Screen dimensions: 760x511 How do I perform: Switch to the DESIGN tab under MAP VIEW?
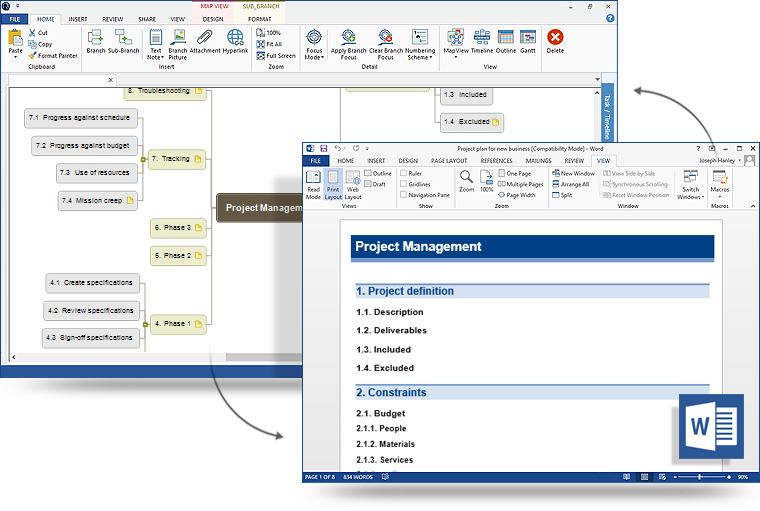point(213,19)
